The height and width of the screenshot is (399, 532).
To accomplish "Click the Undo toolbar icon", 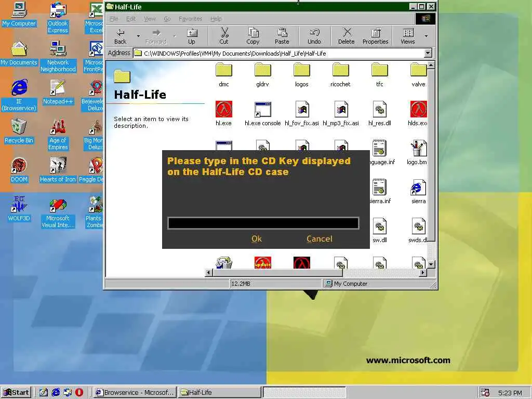I will point(314,37).
